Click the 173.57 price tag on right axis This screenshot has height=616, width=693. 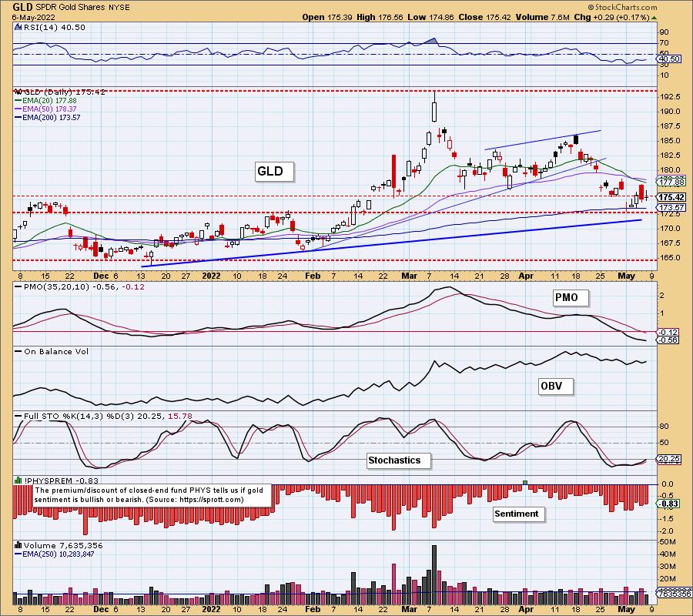[671, 207]
